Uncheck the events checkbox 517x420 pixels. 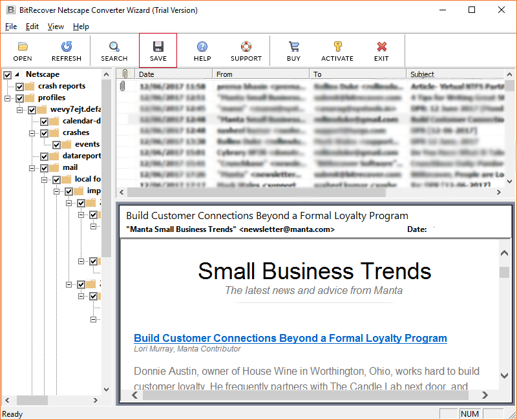click(56, 145)
